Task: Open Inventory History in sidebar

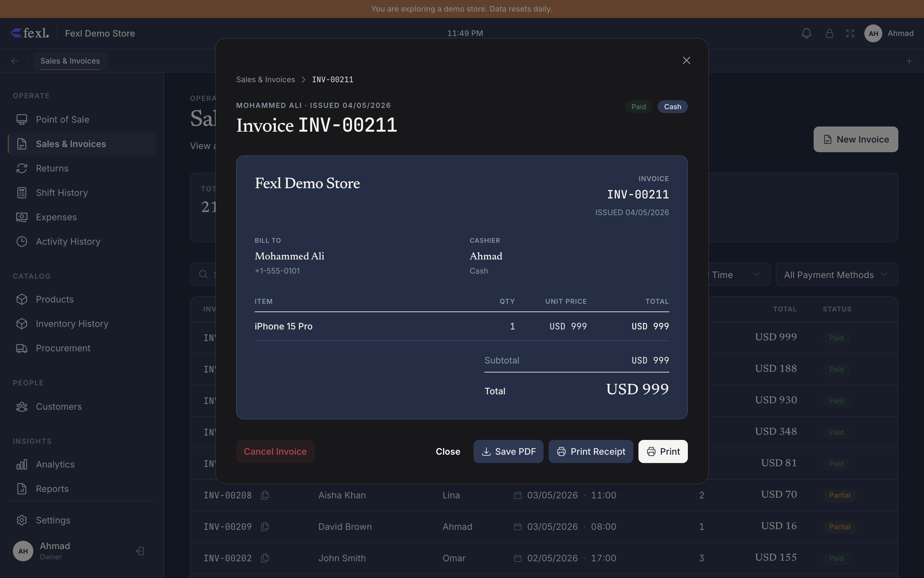Action: pos(81,324)
